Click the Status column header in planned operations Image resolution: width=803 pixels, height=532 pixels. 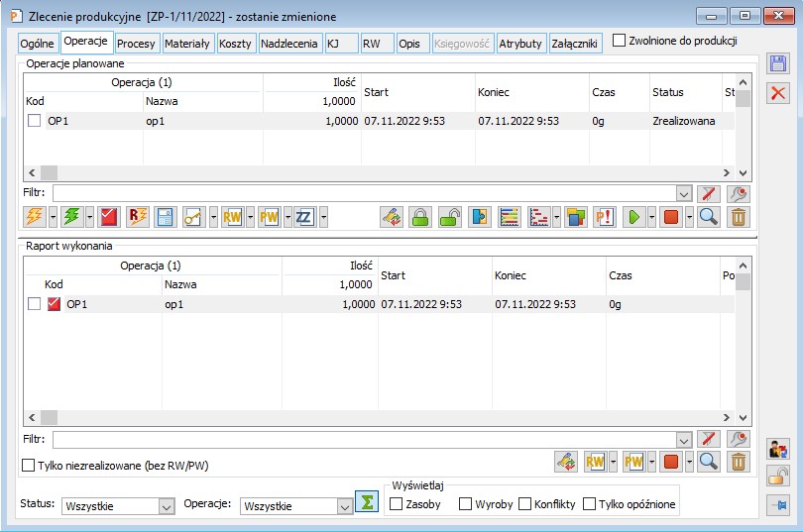(x=667, y=92)
